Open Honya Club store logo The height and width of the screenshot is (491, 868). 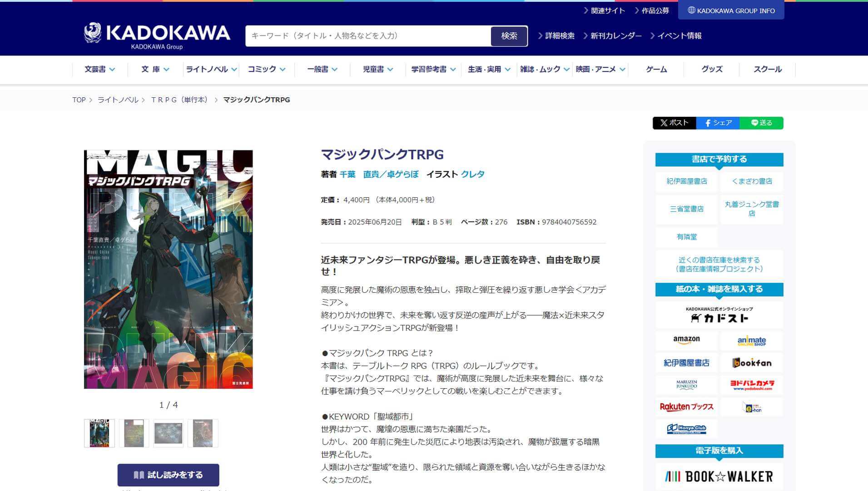point(686,428)
